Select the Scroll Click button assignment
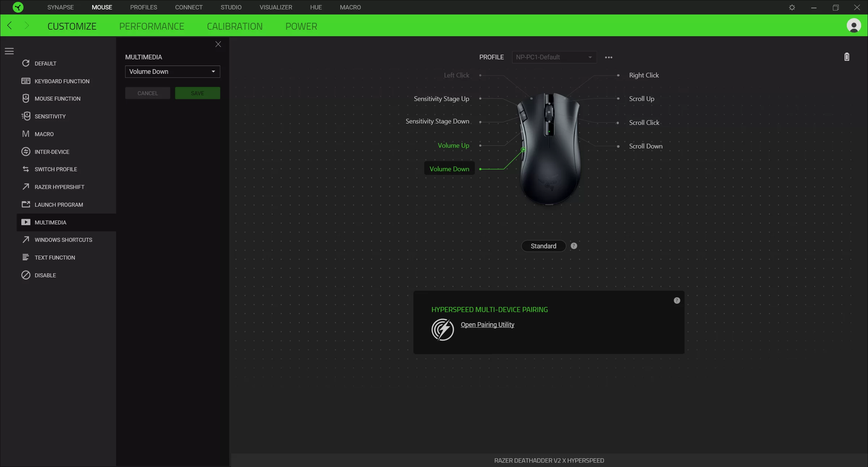The height and width of the screenshot is (467, 868). [x=644, y=123]
